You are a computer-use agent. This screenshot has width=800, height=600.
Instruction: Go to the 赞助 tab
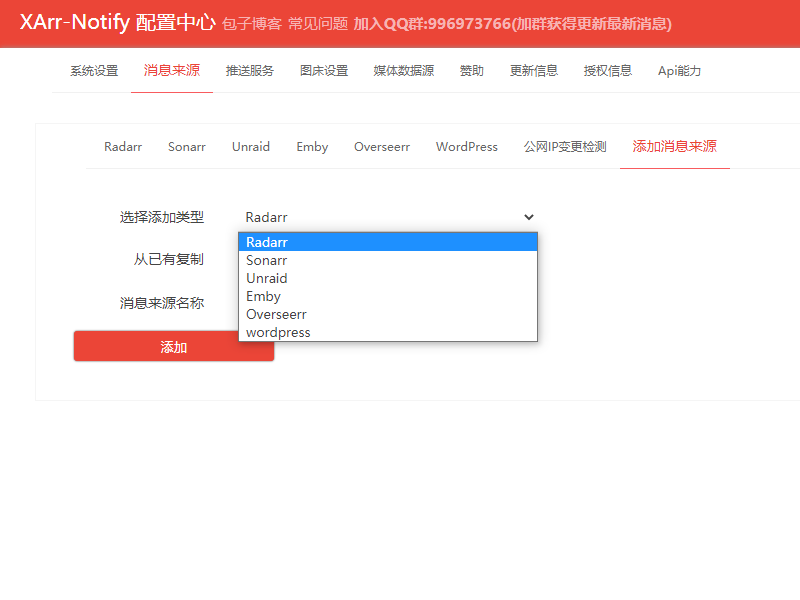coord(471,71)
